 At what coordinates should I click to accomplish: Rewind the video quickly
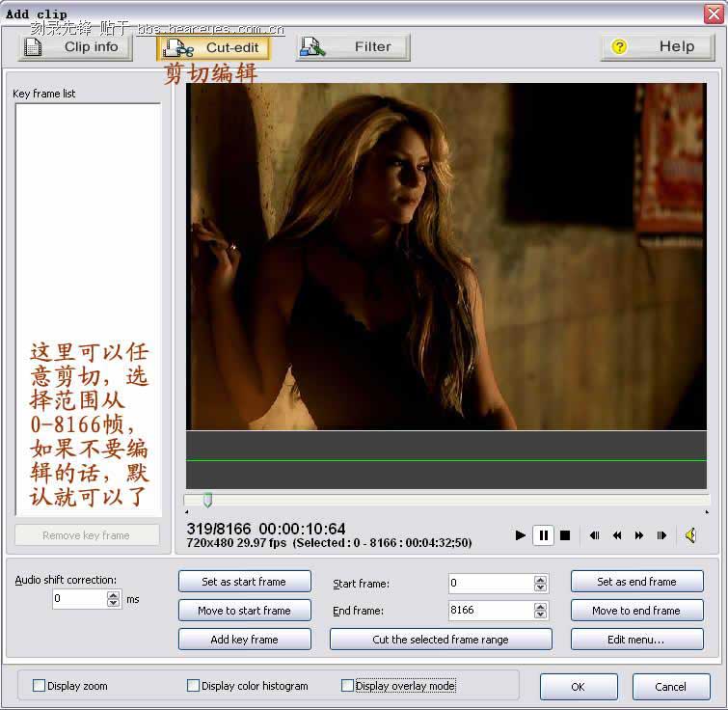pyautogui.click(x=617, y=535)
